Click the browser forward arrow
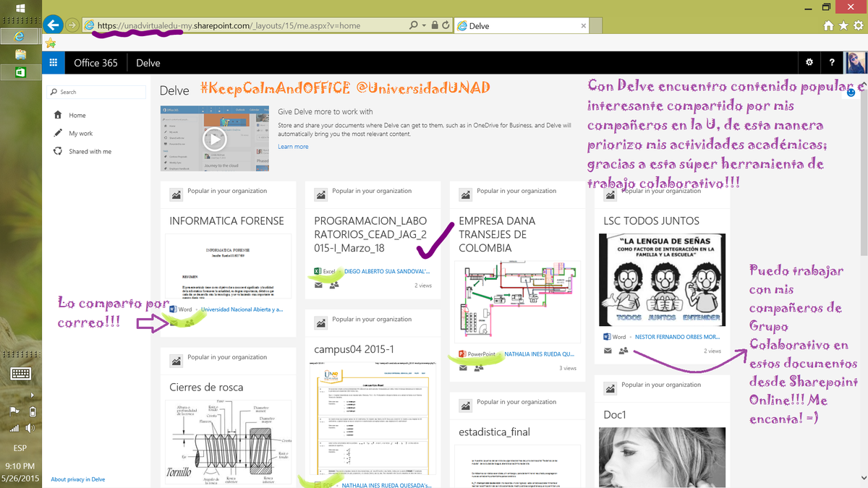 [72, 25]
